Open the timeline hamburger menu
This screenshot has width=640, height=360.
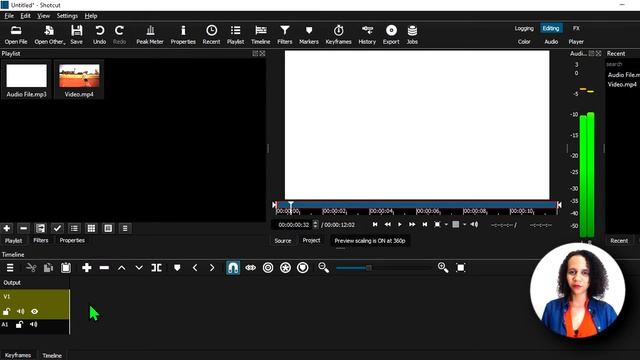tap(10, 268)
